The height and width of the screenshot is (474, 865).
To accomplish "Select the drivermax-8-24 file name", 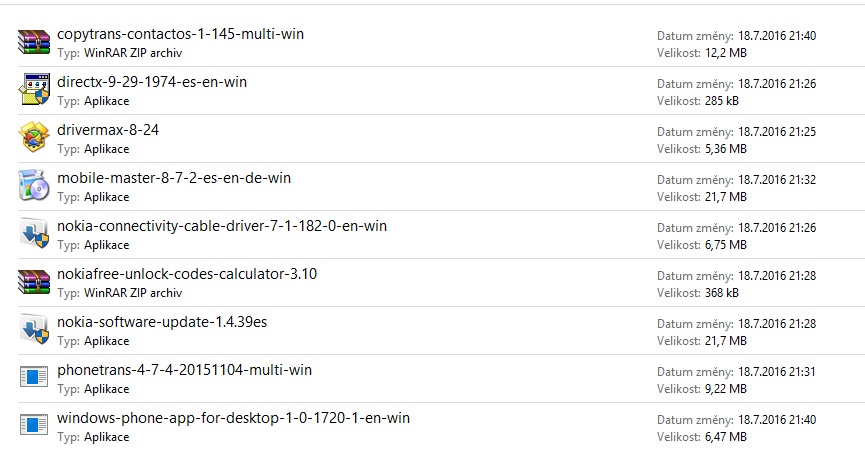I will pos(108,130).
